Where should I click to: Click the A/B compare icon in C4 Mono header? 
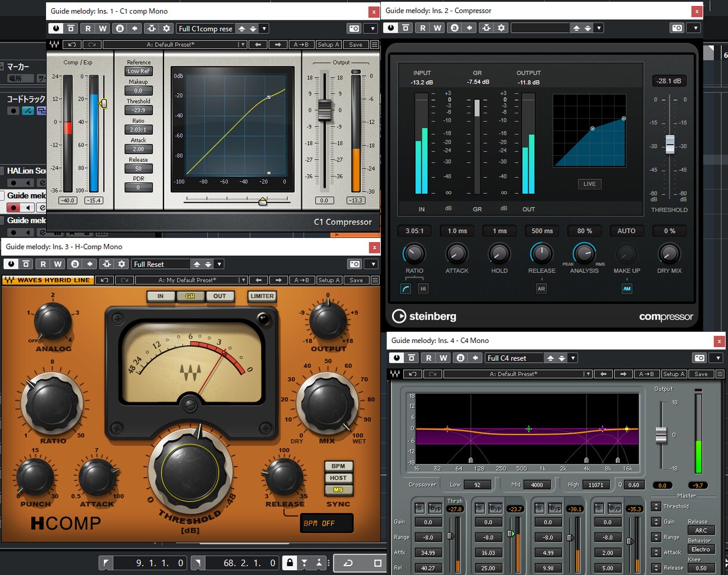pos(459,358)
